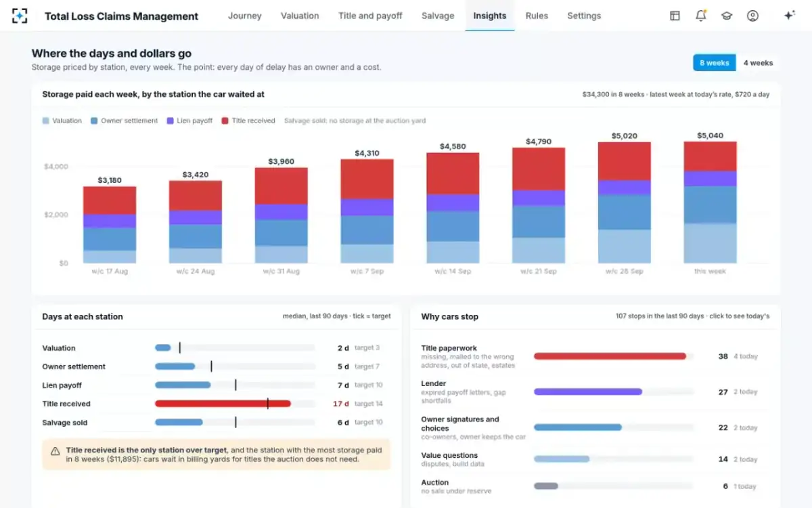Image resolution: width=812 pixels, height=508 pixels.
Task: Open the Settings tab
Action: (x=584, y=16)
